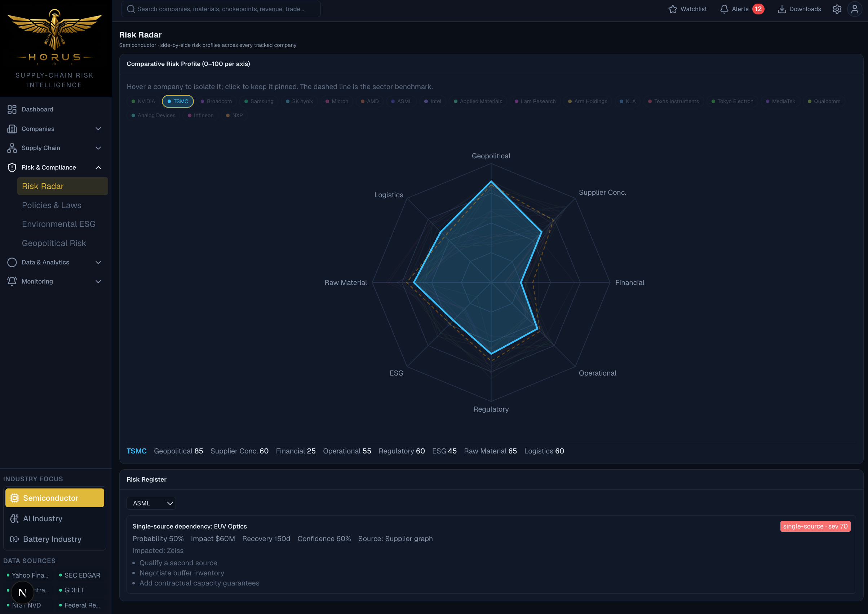Toggle the Broadcom company chip

(x=216, y=101)
